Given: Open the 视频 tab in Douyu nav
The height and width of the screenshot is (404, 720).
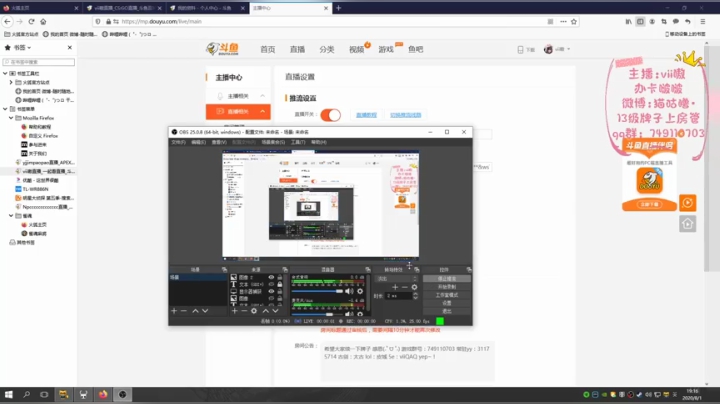Looking at the screenshot, I should tap(356, 49).
